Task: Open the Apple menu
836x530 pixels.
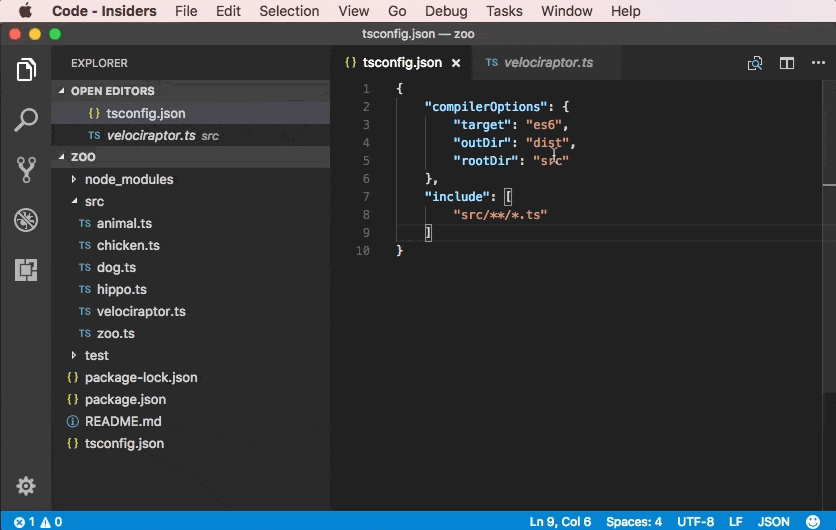Action: pos(25,11)
